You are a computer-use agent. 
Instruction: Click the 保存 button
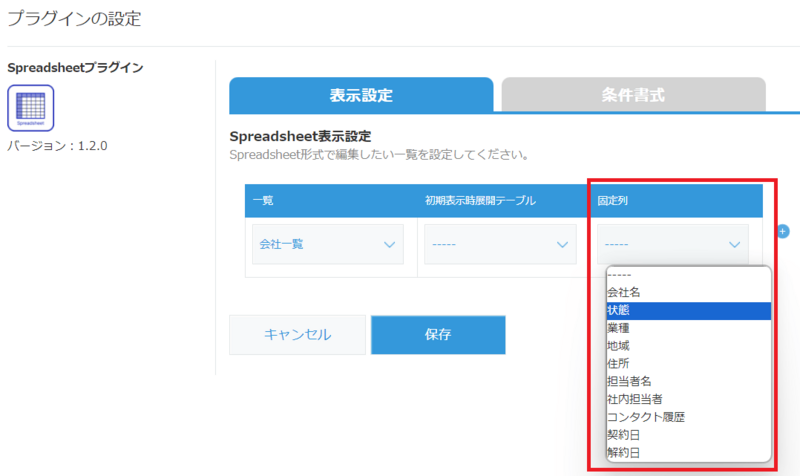[x=437, y=335]
